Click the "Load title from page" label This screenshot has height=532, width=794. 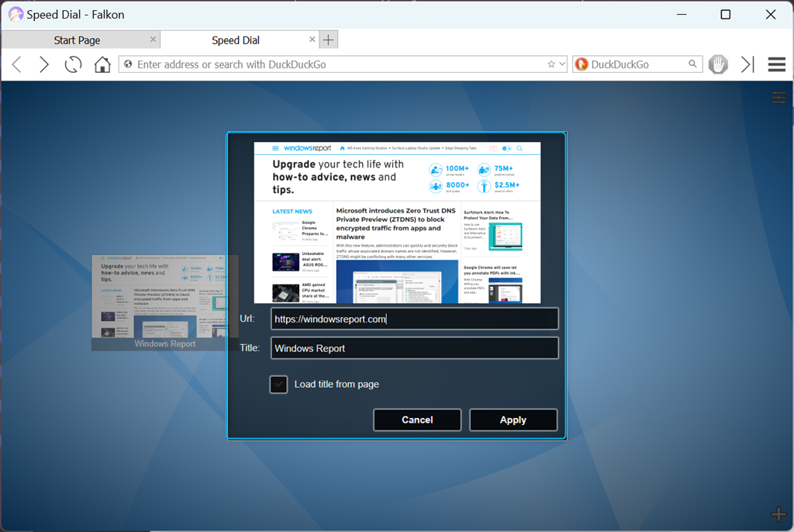(337, 385)
